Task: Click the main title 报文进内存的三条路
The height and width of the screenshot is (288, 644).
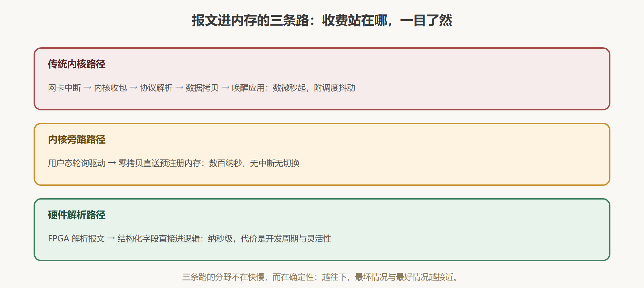Action: (x=322, y=21)
